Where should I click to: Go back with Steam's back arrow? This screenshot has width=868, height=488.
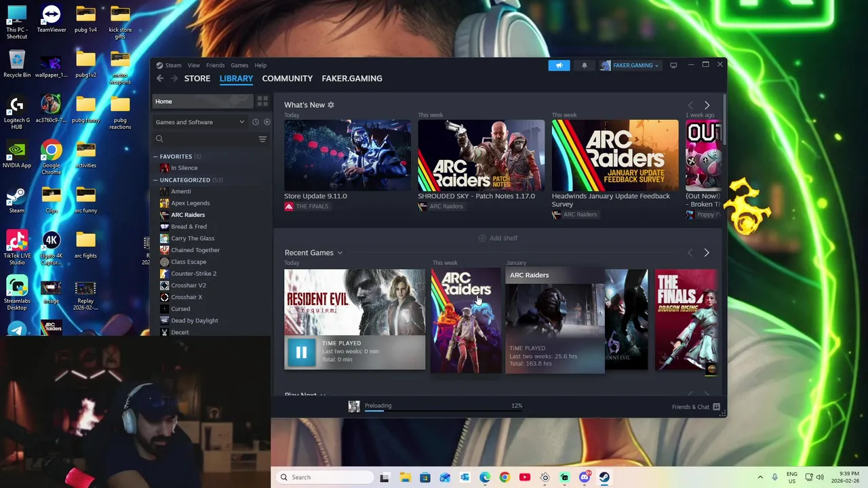tap(160, 79)
